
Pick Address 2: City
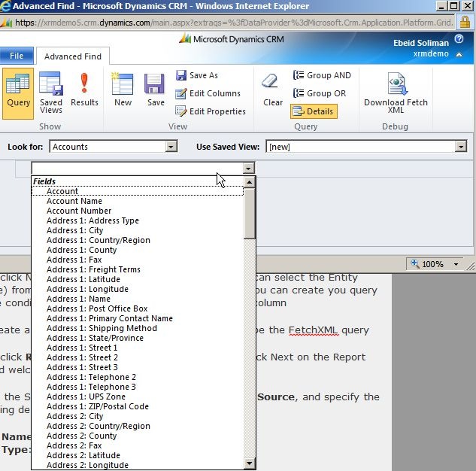[x=138, y=416]
